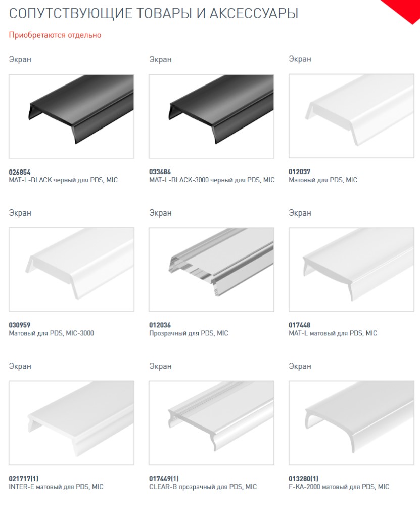The height and width of the screenshot is (511, 420).
Task: Open the matte MIC-3000 image 030959
Action: pyautogui.click(x=71, y=270)
